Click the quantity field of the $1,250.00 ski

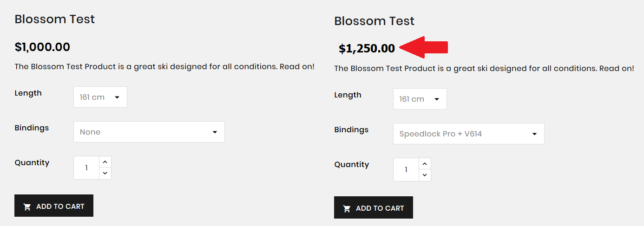tap(406, 169)
